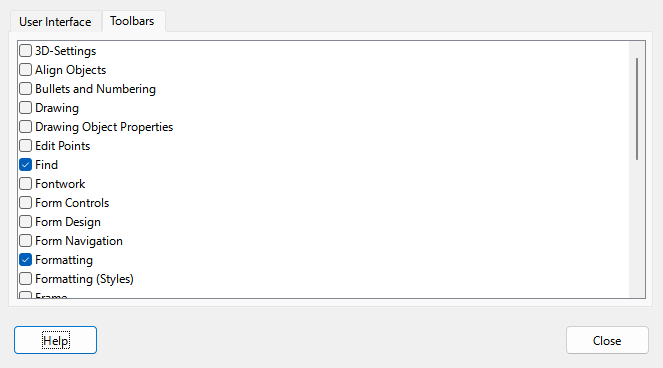The height and width of the screenshot is (368, 663).
Task: Switch to the User Interface tab
Action: point(55,22)
